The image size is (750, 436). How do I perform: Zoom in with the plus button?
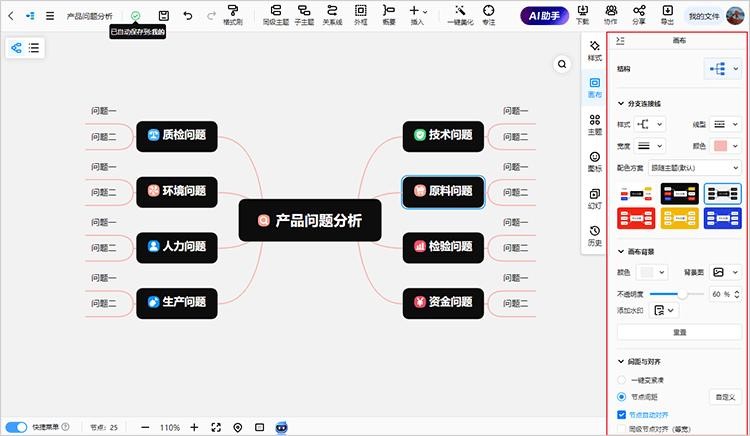point(194,427)
